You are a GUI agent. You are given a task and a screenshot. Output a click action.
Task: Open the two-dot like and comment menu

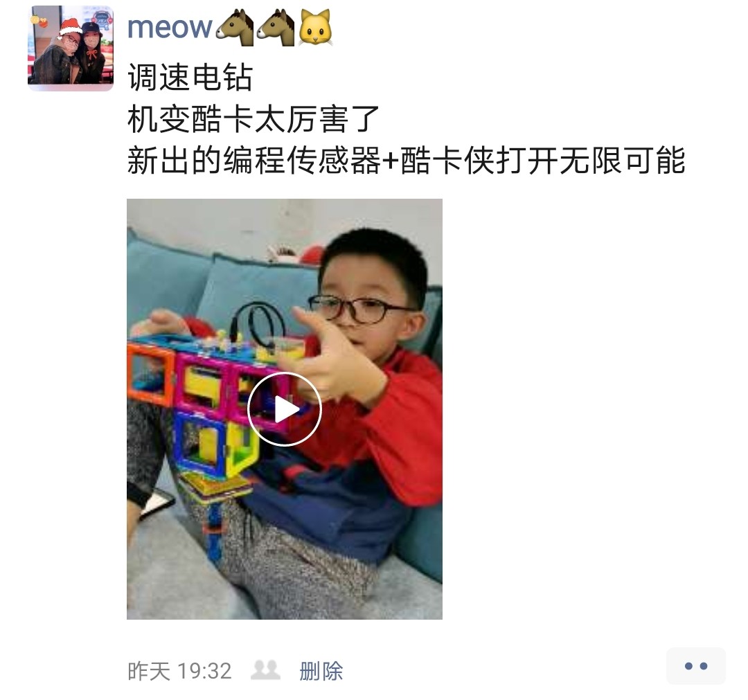pyautogui.click(x=696, y=666)
